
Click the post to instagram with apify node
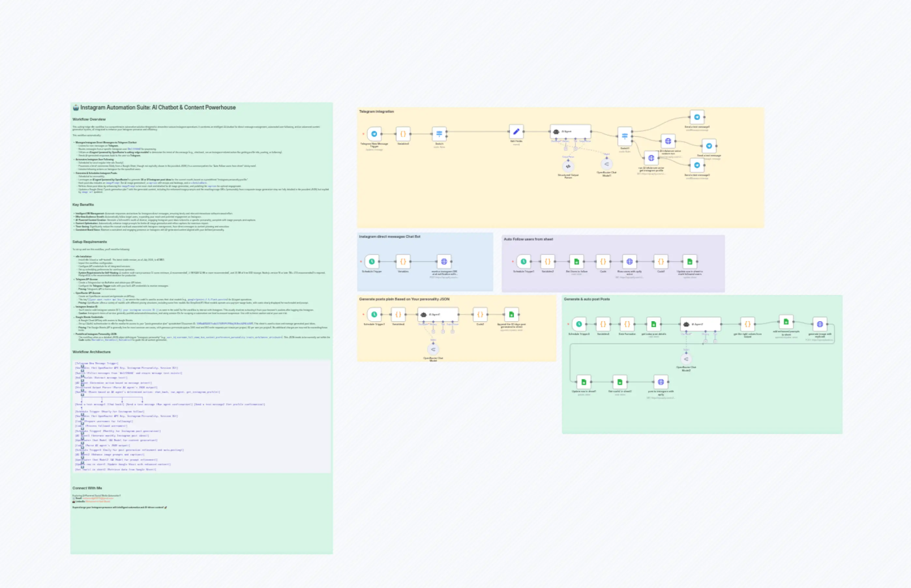point(662,382)
